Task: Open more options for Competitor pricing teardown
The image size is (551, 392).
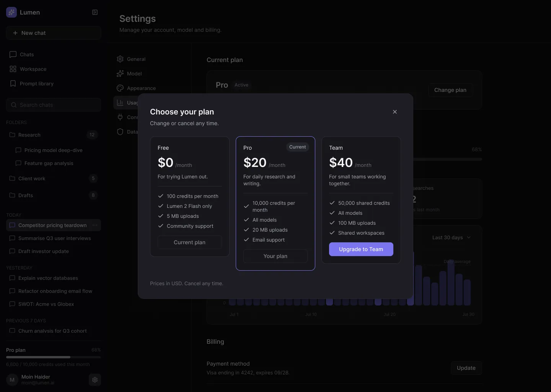Action: 95,225
